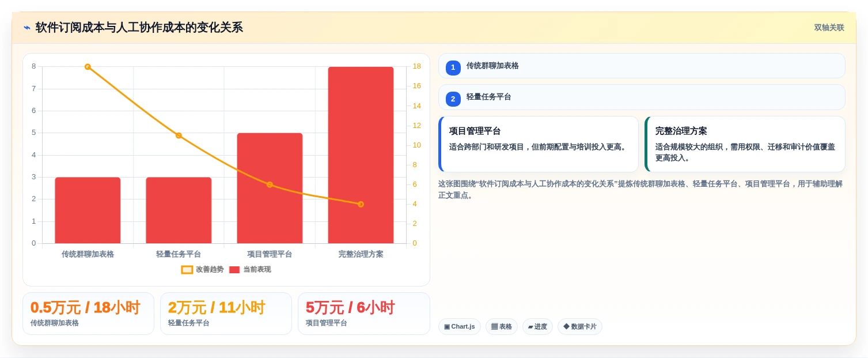
Task: Click the line point above 轻量任务平台 bar
Action: [x=179, y=135]
